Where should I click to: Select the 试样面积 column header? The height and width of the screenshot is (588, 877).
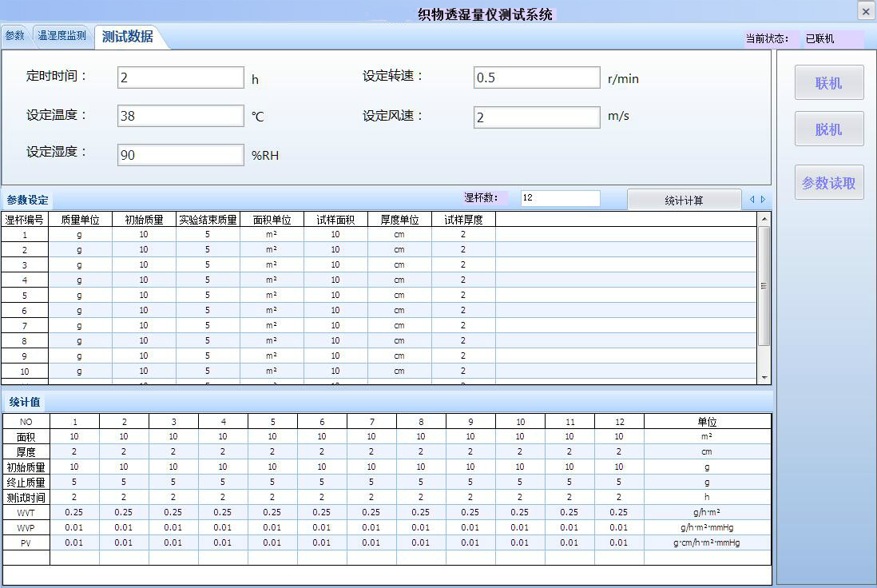pos(337,219)
